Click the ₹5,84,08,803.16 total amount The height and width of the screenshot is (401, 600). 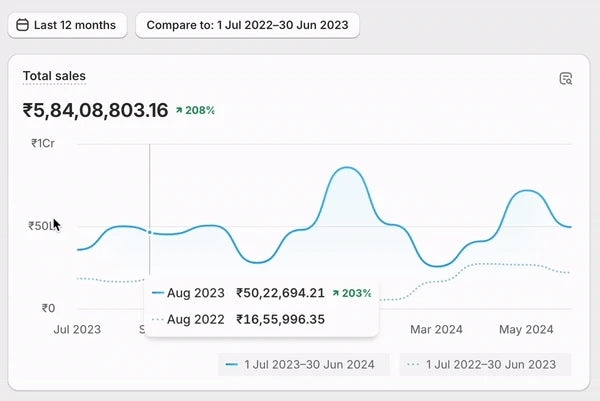pyautogui.click(x=95, y=110)
